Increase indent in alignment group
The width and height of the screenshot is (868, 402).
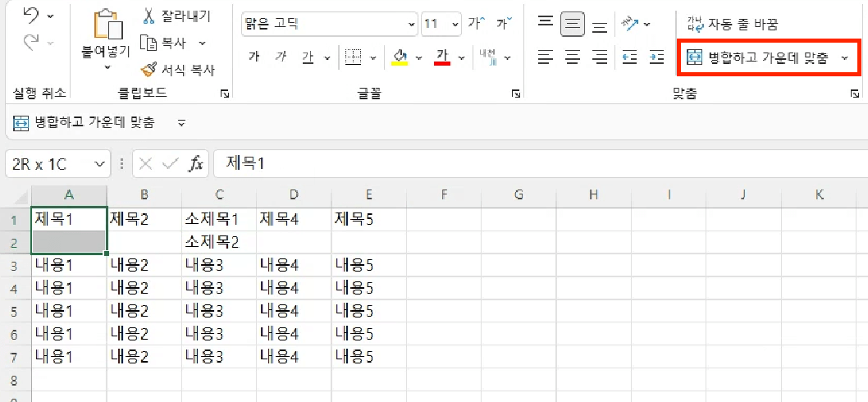point(656,57)
